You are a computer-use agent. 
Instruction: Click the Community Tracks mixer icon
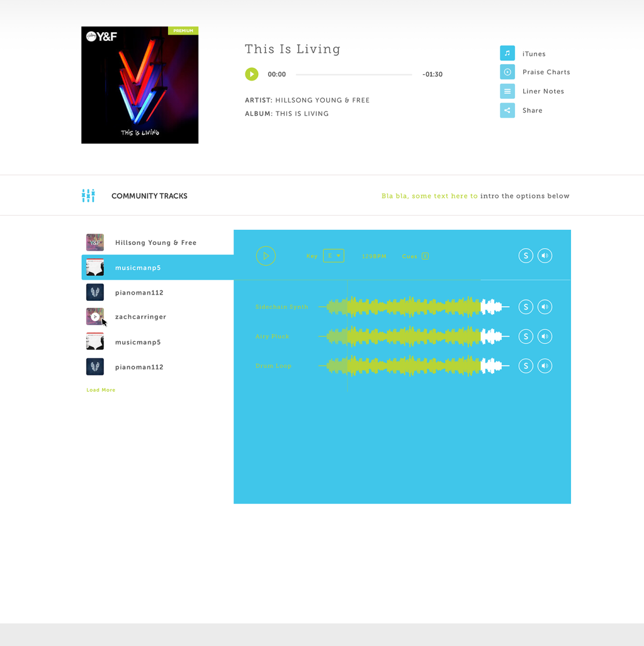[x=89, y=196]
